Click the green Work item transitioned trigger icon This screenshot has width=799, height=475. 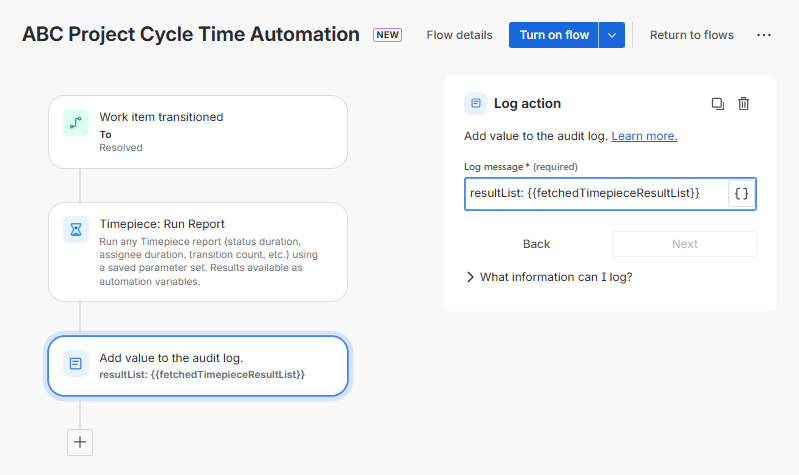click(76, 123)
